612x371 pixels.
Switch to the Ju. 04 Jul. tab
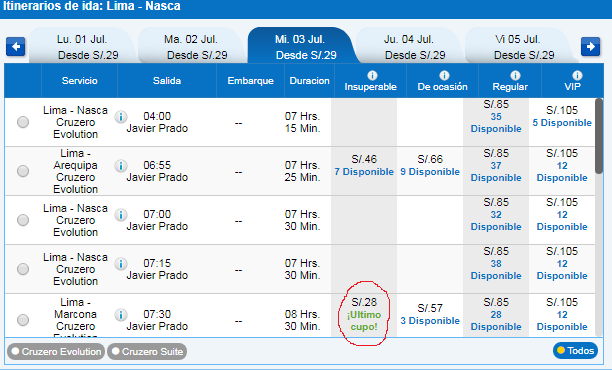(409, 46)
